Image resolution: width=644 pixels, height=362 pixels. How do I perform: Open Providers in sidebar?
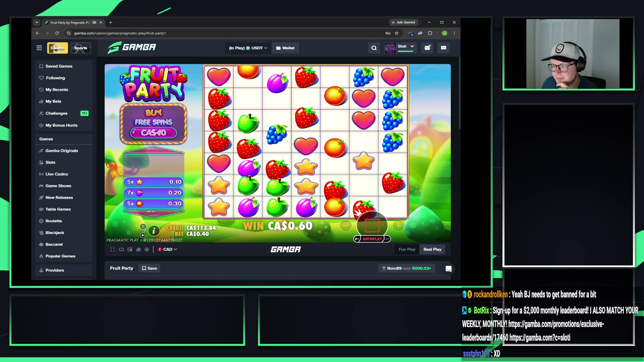click(64, 270)
